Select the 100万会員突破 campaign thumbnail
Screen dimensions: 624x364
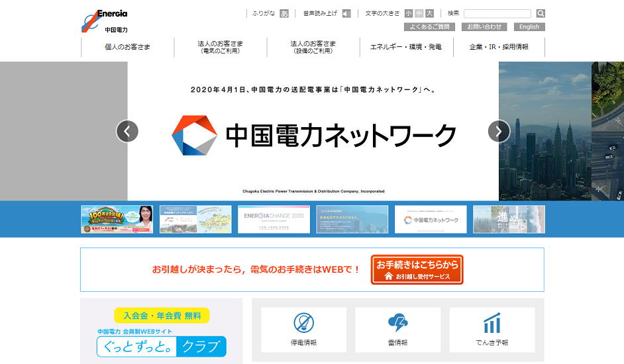tap(117, 219)
